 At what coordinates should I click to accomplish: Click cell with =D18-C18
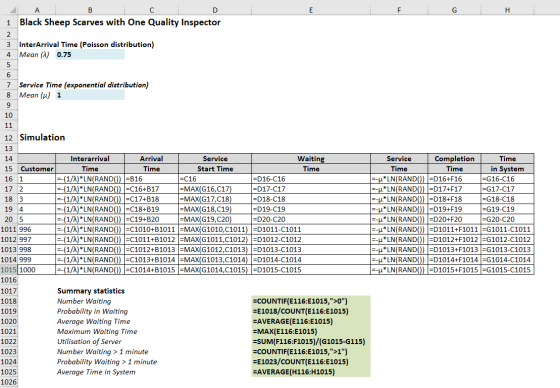(x=311, y=199)
